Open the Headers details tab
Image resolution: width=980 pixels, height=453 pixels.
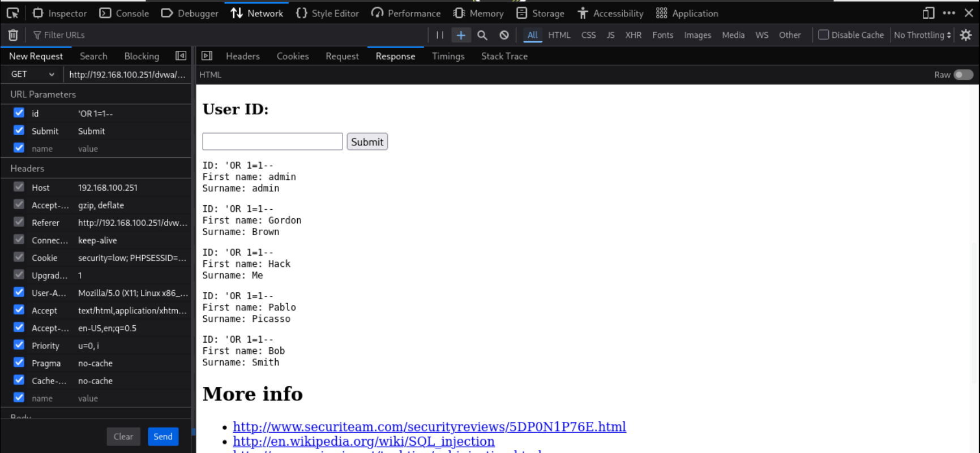pyautogui.click(x=242, y=56)
